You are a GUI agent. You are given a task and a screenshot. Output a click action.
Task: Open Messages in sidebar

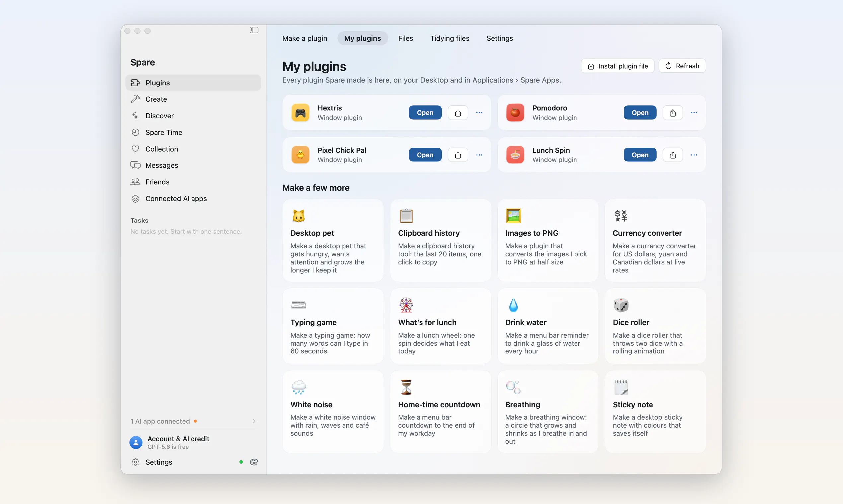[193, 165]
